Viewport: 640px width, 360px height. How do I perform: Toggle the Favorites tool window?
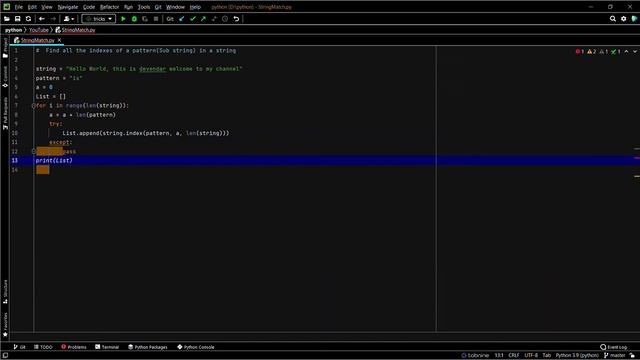pos(5,325)
